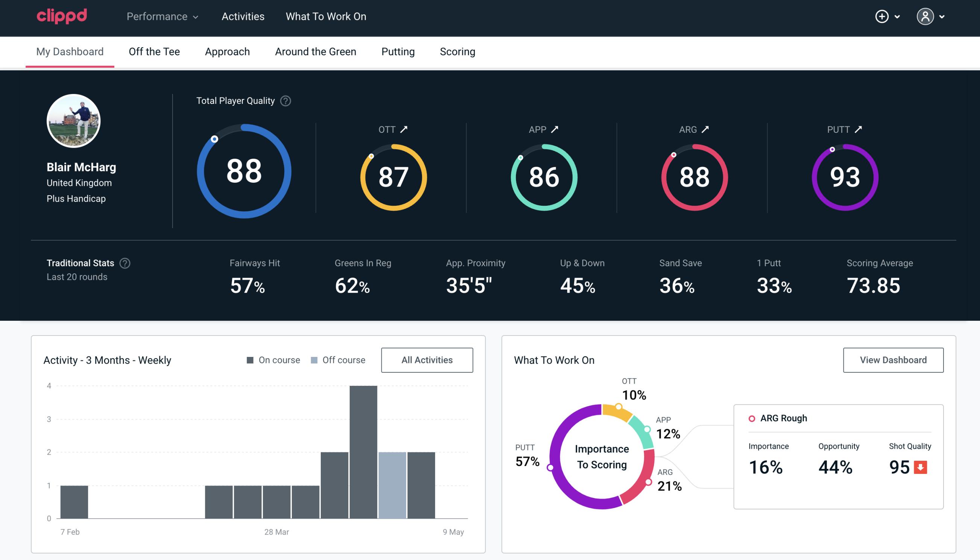
Task: Click the Traditional Stats help icon
Action: [x=126, y=263]
